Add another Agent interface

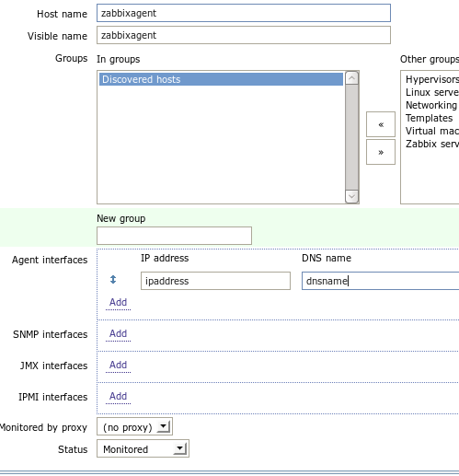pyautogui.click(x=118, y=302)
